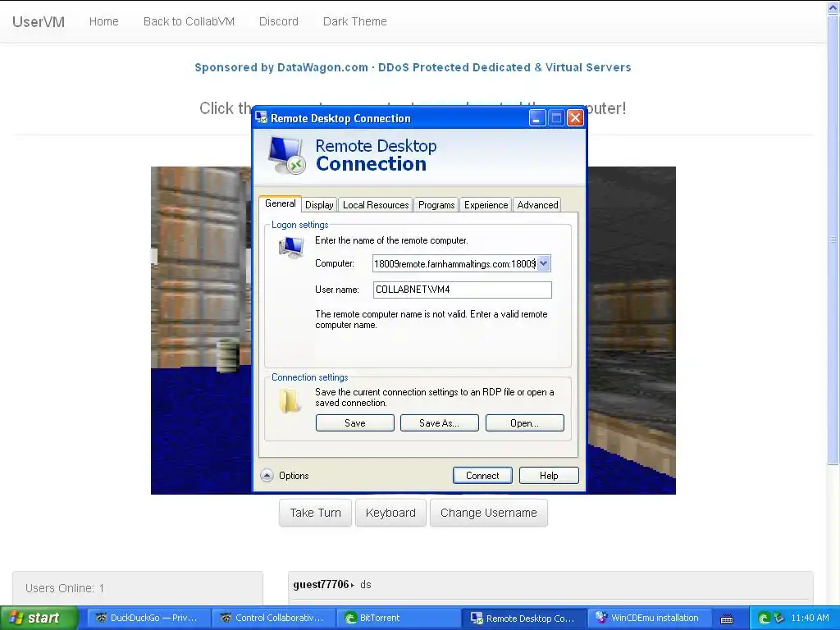Viewport: 840px width, 630px height.
Task: Open the Programs tab
Action: pos(436,204)
